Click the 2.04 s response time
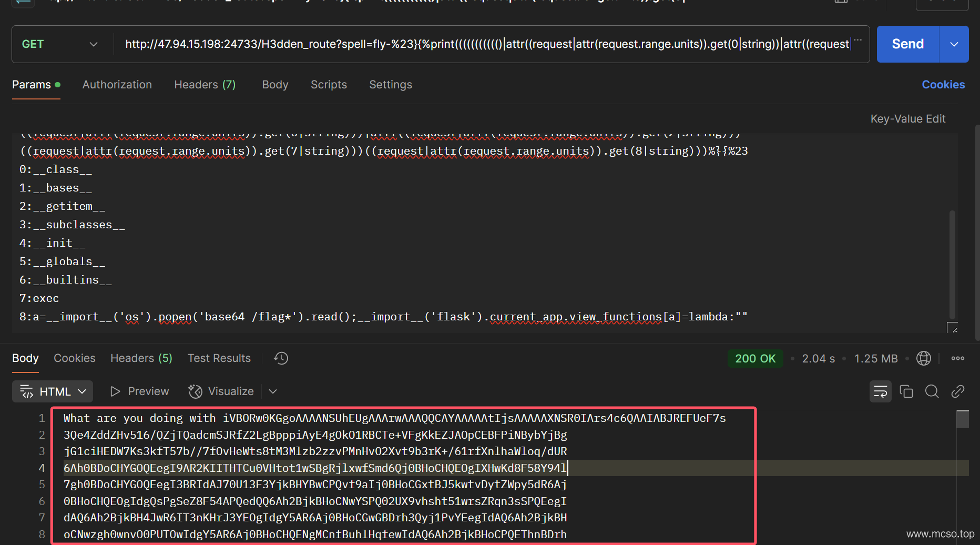Screen dimensions: 980x545 tap(819, 358)
